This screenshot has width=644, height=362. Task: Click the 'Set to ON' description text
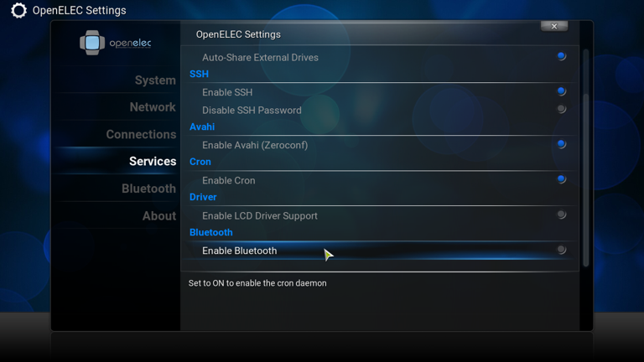[x=257, y=283]
